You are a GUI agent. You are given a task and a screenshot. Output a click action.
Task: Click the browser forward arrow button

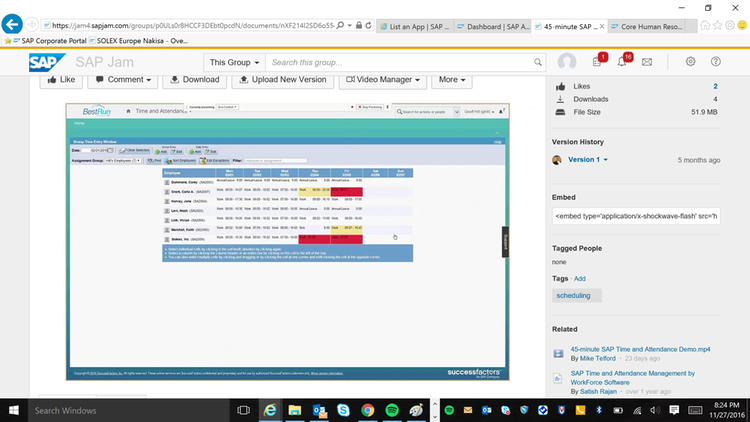pyautogui.click(x=32, y=24)
